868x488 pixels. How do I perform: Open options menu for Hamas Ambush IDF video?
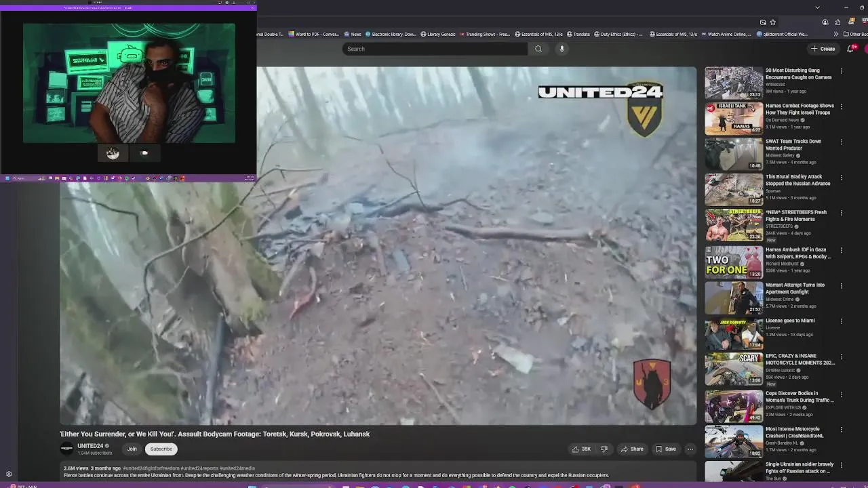pos(842,250)
